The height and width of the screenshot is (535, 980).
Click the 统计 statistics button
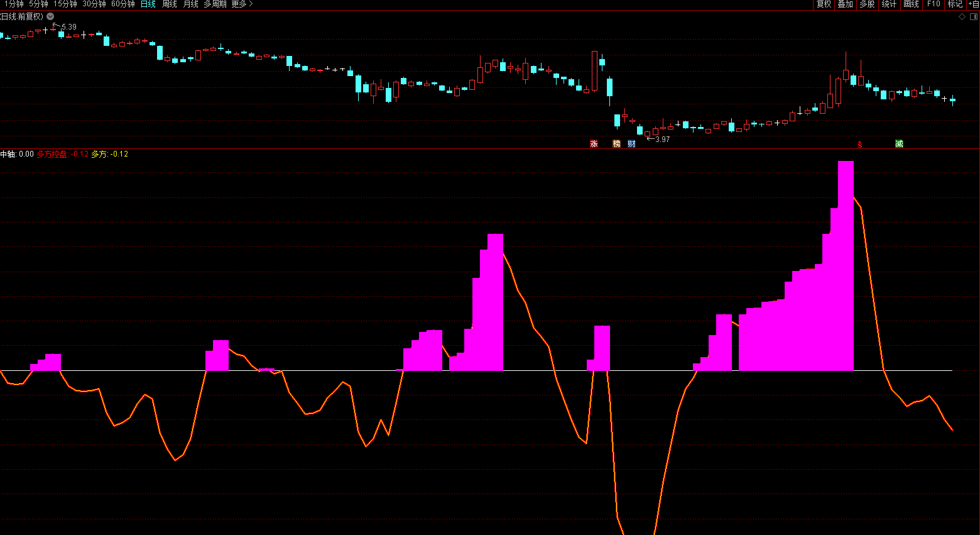(889, 4)
